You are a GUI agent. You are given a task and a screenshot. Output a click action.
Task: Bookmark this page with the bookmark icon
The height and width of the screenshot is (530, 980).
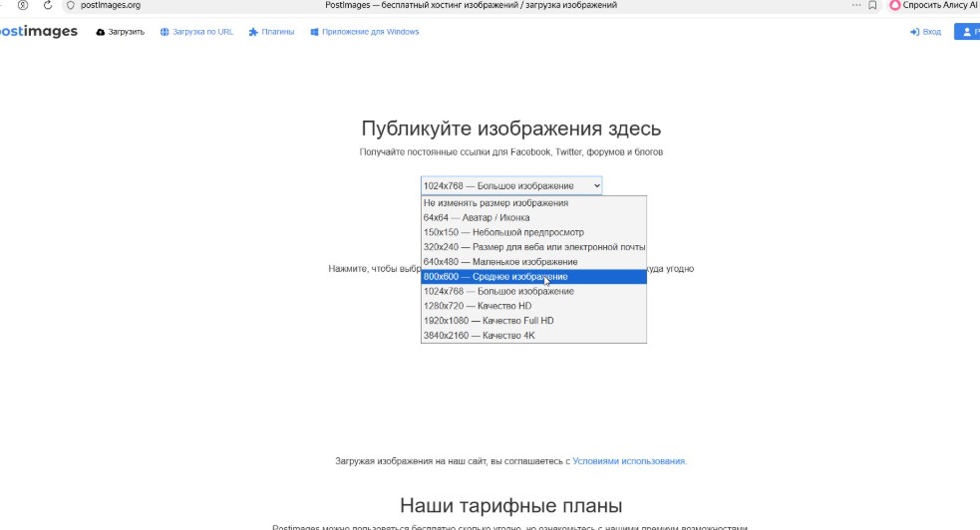pos(872,5)
